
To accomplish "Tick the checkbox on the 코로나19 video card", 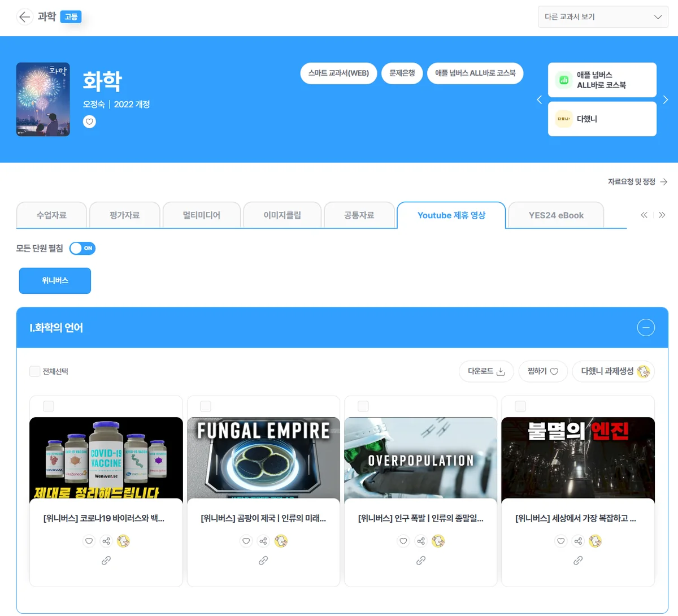I will coord(49,406).
